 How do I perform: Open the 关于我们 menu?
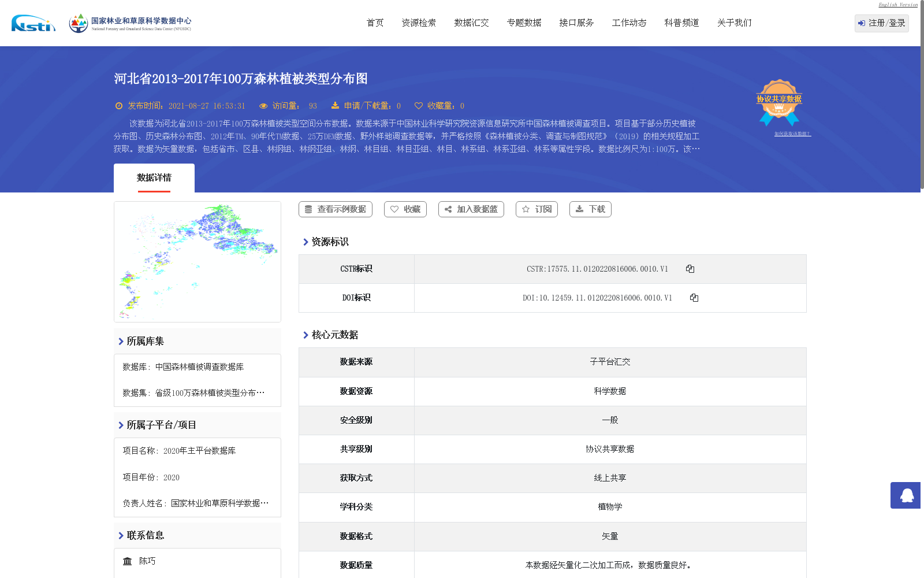coord(735,23)
